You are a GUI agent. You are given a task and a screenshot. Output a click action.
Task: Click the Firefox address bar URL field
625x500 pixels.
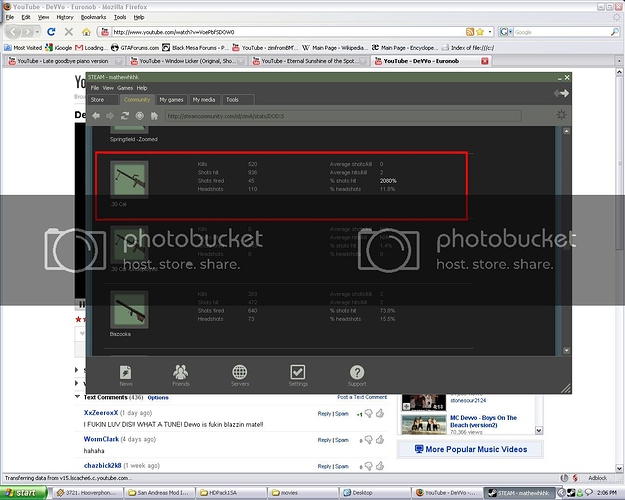tap(287, 32)
